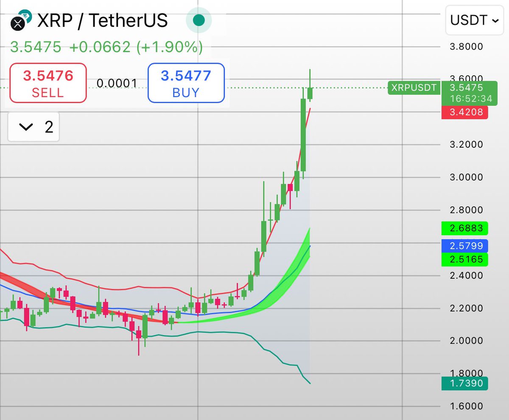Click the XRPUSDT price label tag
The width and height of the screenshot is (509, 420).
414,87
